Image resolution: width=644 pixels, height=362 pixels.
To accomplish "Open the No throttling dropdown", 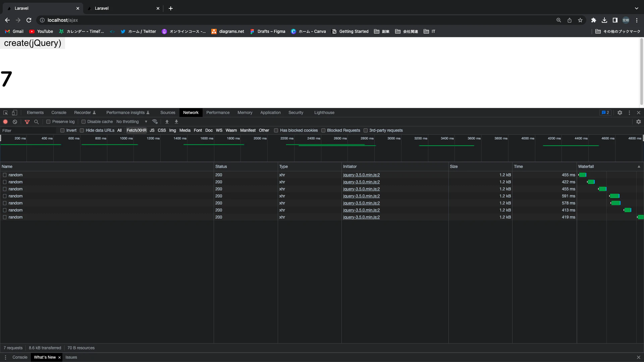I will (x=132, y=122).
